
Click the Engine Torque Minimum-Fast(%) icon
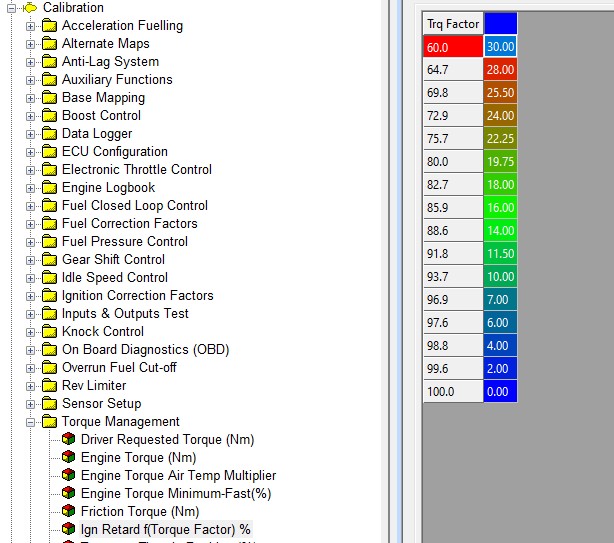pyautogui.click(x=68, y=494)
